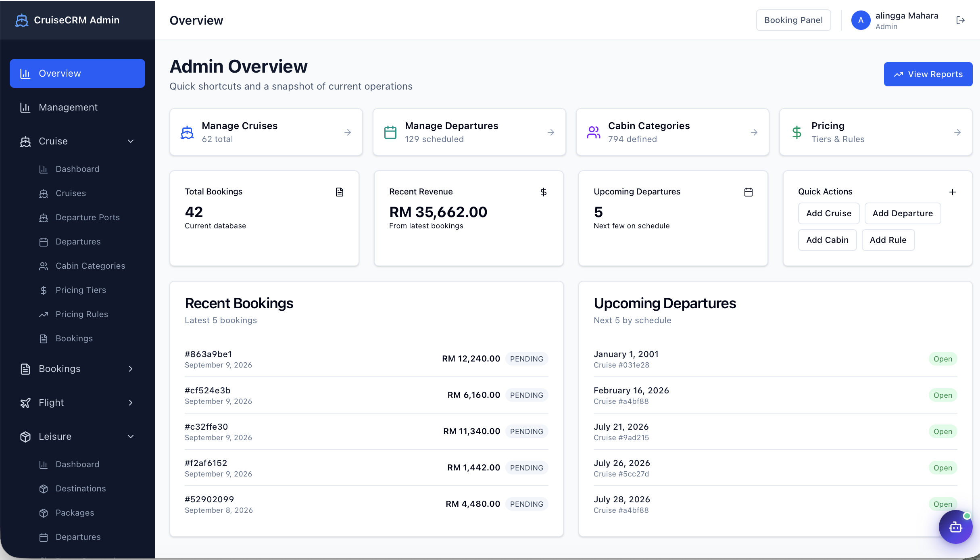Click the people icon on Cabin Categories card
The height and width of the screenshot is (560, 980).
tap(594, 132)
